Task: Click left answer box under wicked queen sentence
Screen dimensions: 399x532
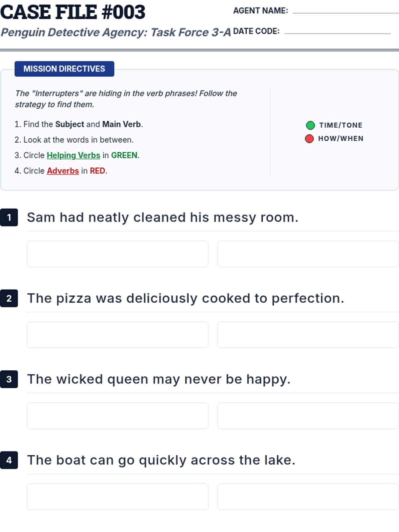Action: click(117, 416)
